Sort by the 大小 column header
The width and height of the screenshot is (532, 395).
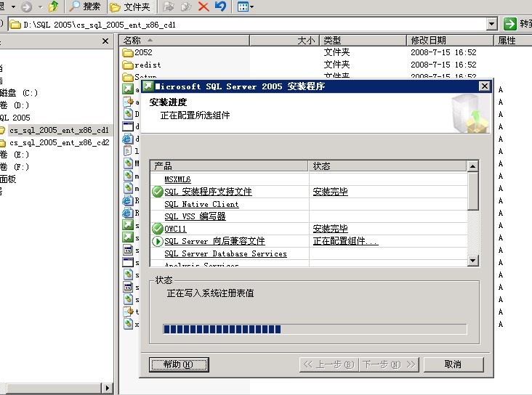pos(285,41)
